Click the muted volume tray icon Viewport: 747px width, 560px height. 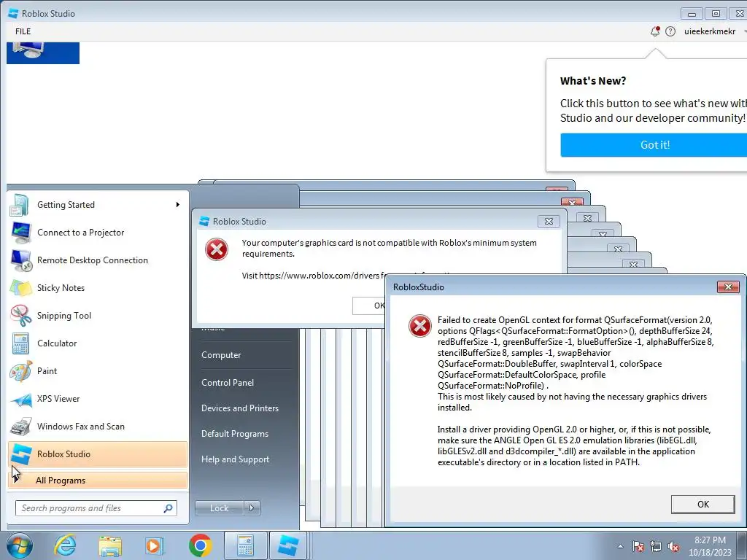click(673, 547)
